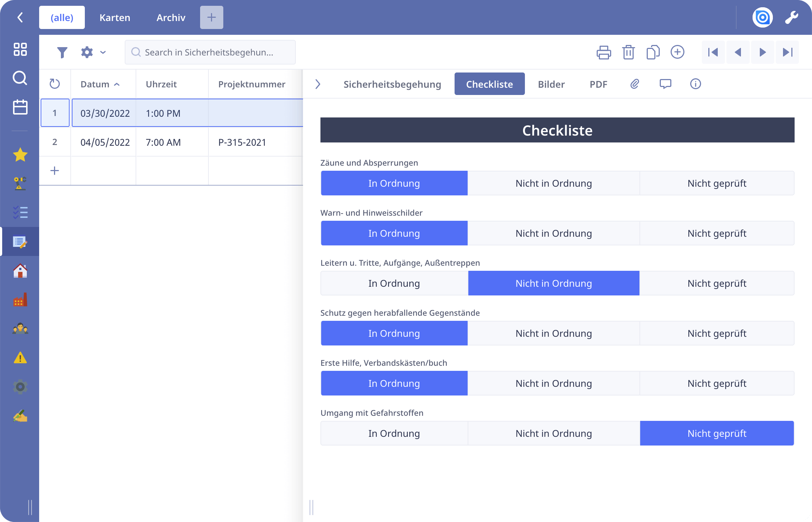The height and width of the screenshot is (522, 812).
Task: Switch to the Archiv view tab
Action: (x=171, y=17)
